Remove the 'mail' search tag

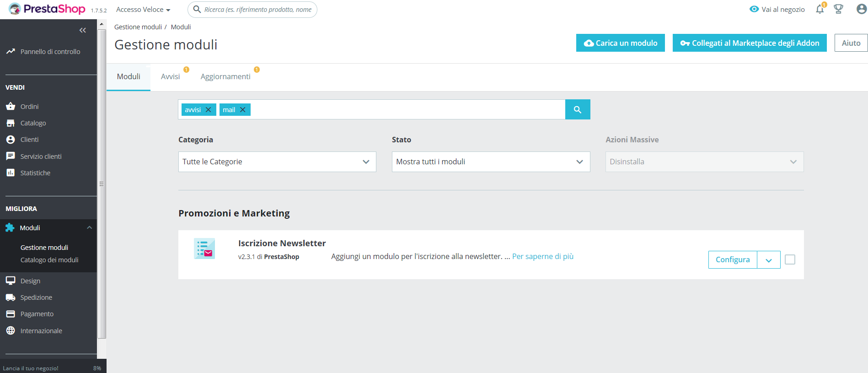pos(243,110)
